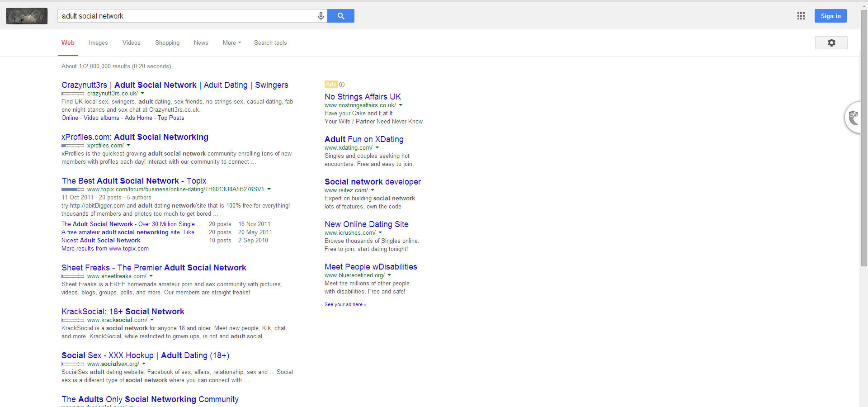This screenshot has width=868, height=407.
Task: Click the rating bar beside xprofiles.com
Action: click(73, 146)
